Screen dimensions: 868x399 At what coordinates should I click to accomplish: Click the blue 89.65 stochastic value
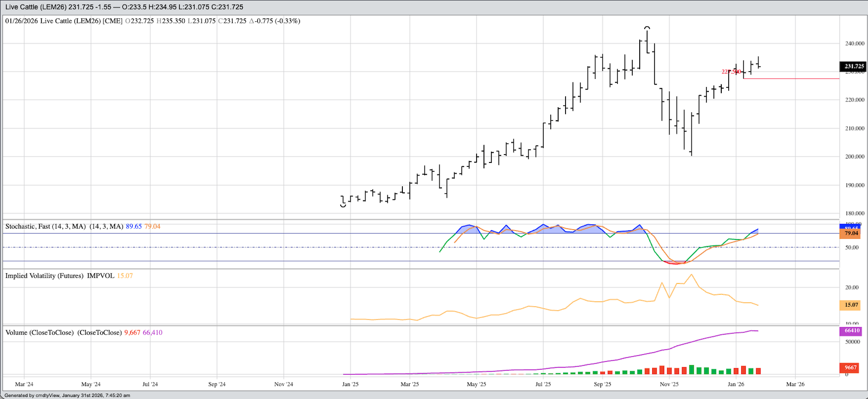coord(133,227)
